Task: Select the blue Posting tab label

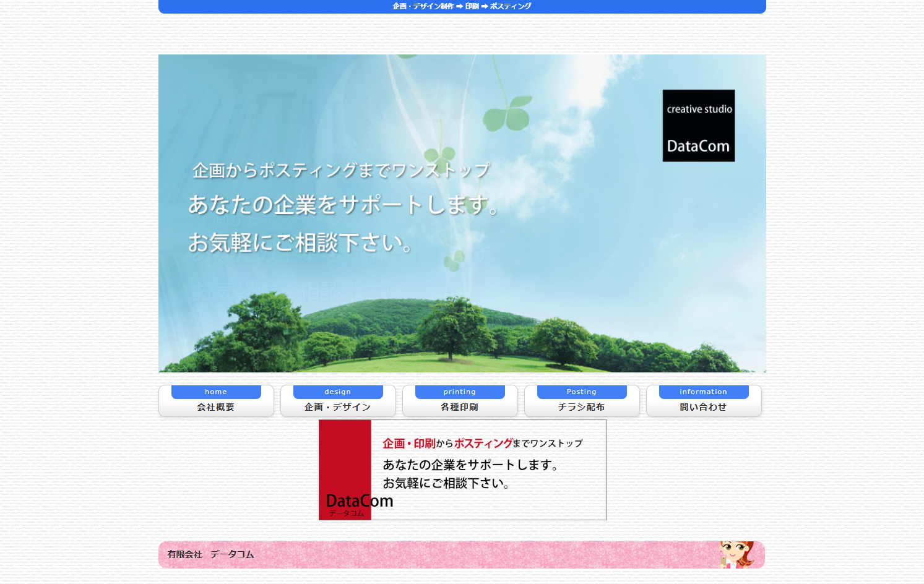Action: [582, 391]
